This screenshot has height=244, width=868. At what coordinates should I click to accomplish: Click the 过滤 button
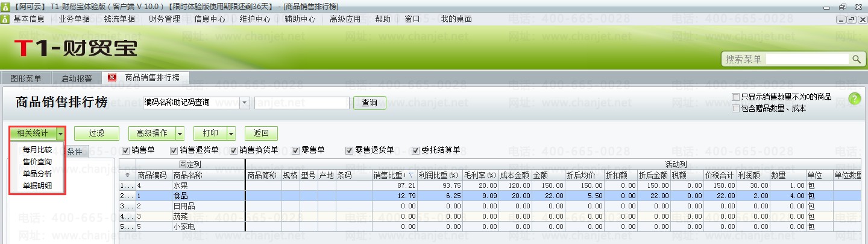(96, 133)
